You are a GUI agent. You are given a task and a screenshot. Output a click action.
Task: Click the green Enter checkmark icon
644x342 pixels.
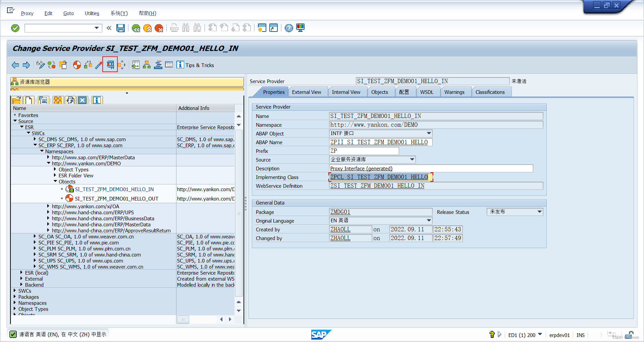[x=15, y=28]
